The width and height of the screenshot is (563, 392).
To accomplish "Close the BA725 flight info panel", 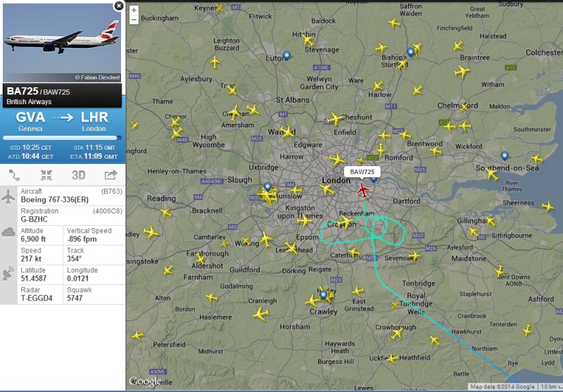I will (118, 6).
